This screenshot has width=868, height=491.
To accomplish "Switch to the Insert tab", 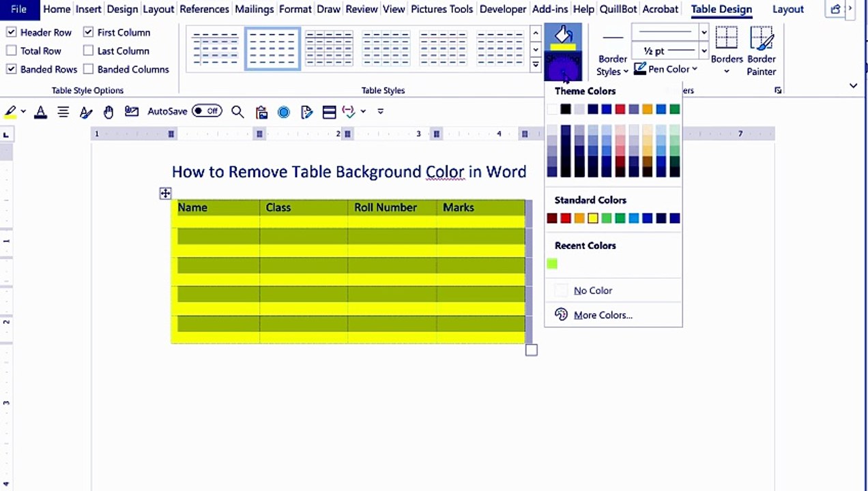I will [89, 9].
